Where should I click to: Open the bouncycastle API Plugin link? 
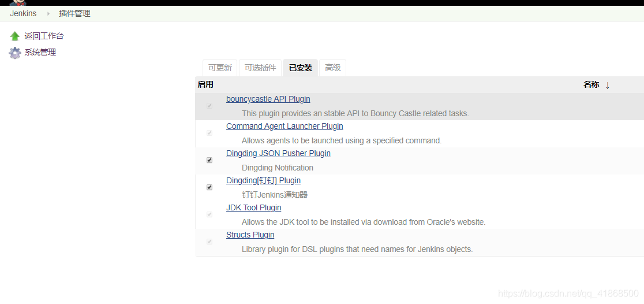268,99
